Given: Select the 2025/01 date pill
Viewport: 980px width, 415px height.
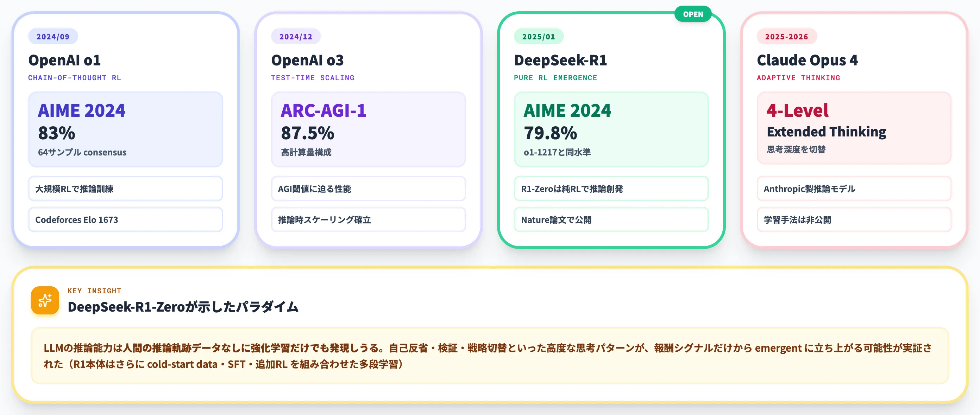Looking at the screenshot, I should pos(538,37).
